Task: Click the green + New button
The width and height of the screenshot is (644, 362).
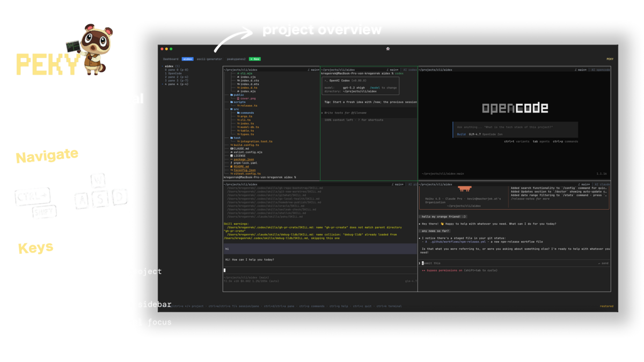Action: pyautogui.click(x=255, y=59)
